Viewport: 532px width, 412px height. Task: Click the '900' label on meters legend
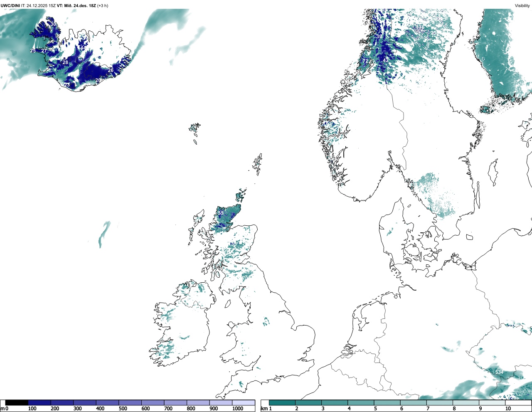214,409
